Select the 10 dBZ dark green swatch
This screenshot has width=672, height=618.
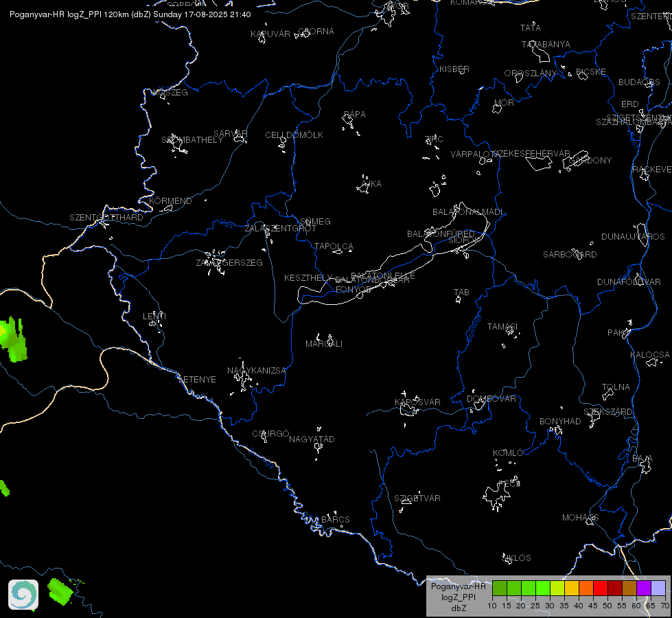[x=500, y=588]
